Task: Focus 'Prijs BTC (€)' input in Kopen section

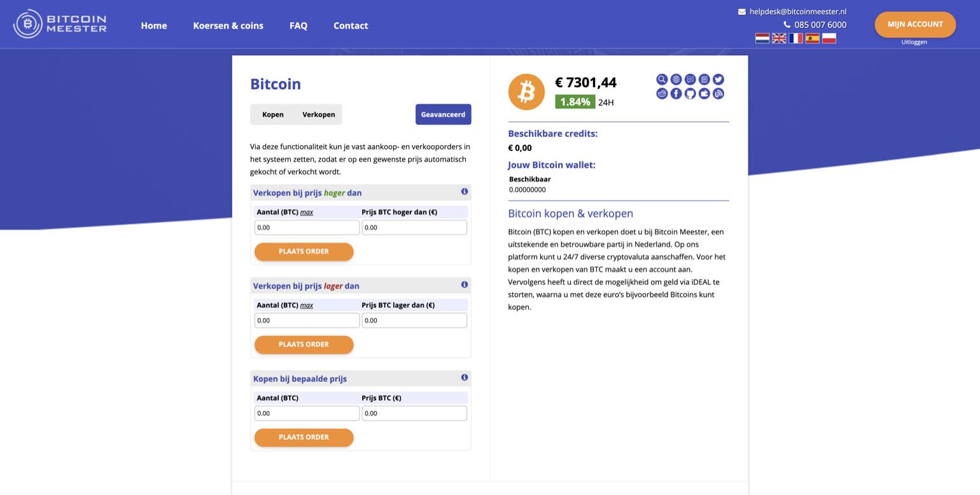Action: [414, 413]
